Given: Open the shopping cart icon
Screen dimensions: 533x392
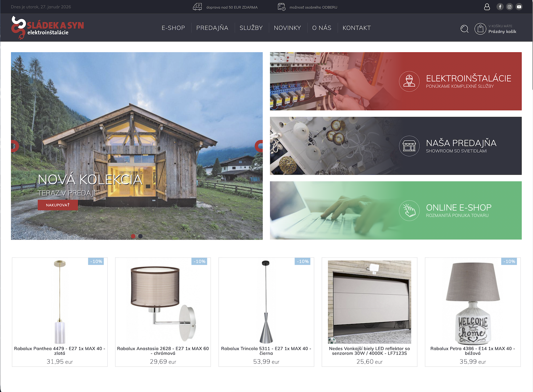Looking at the screenshot, I should tap(480, 29).
